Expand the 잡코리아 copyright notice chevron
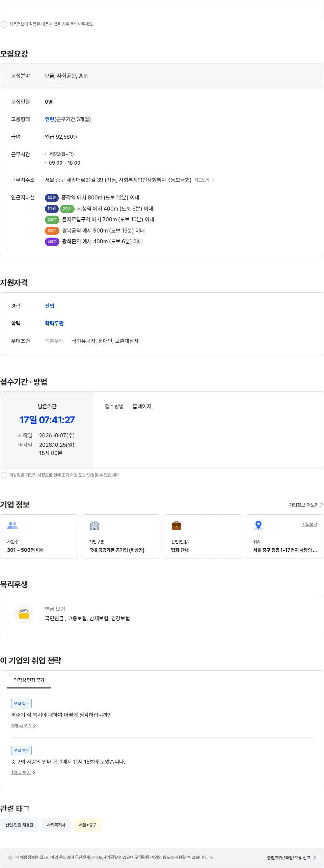This screenshot has height=868, width=324. pos(211,857)
